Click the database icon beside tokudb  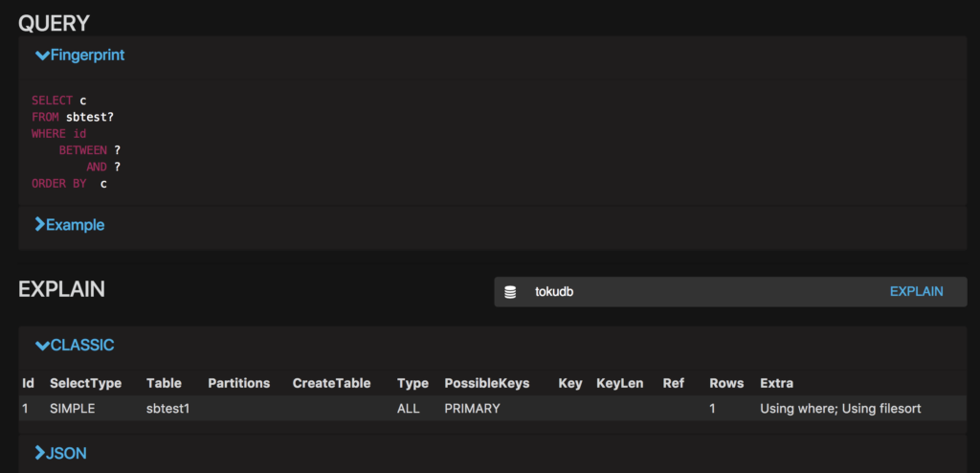coord(510,292)
